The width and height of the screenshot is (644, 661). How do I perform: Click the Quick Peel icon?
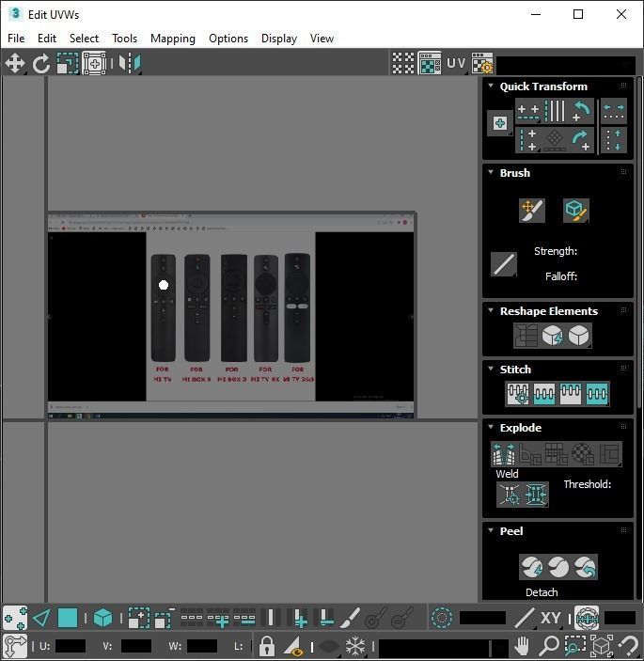coord(532,567)
